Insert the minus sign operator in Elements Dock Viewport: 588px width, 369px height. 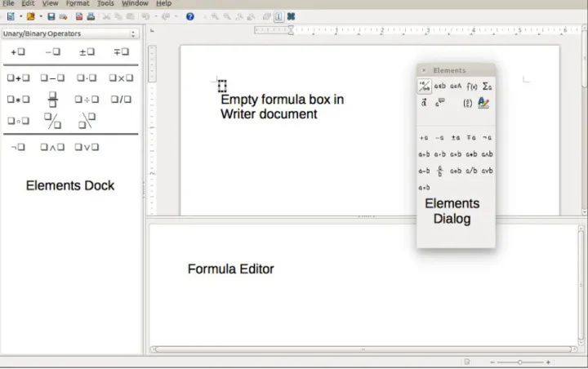pos(52,51)
